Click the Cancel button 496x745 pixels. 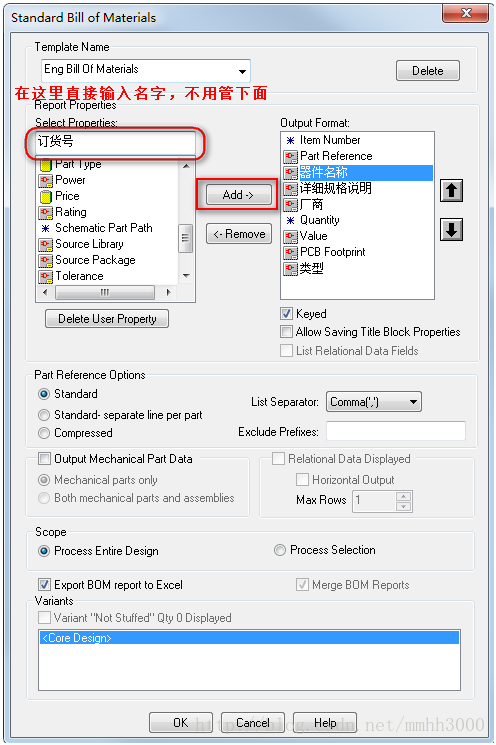253,723
